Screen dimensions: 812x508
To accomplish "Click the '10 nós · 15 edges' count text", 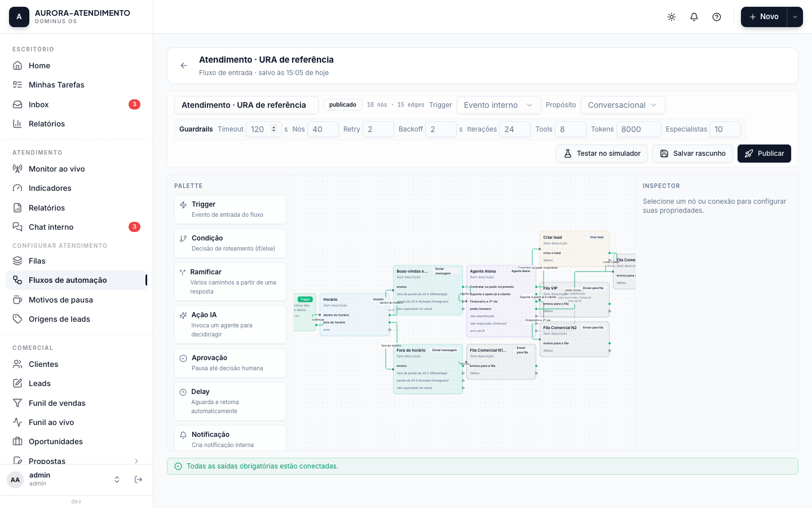I will [x=395, y=105].
